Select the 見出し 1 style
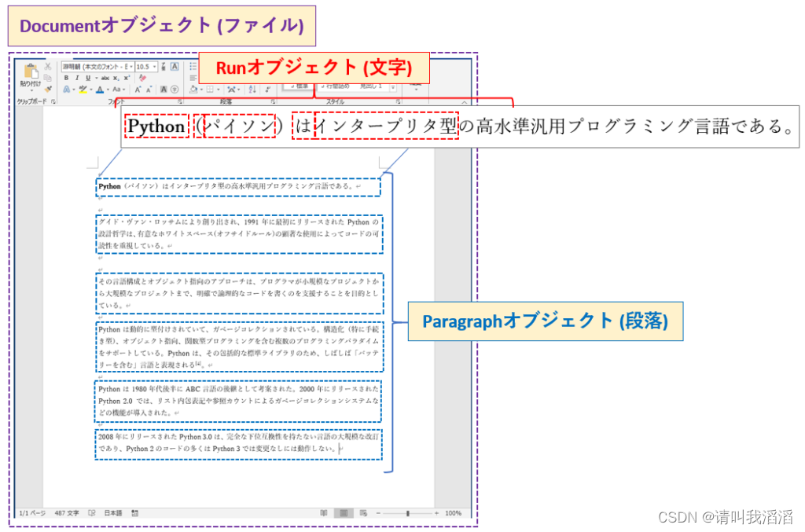Screen dimensions: 805x532 (370, 86)
